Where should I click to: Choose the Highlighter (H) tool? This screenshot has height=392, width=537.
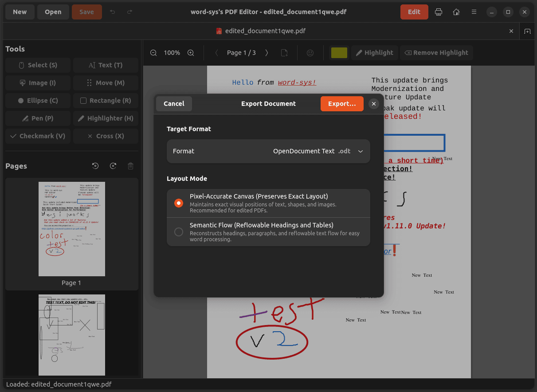pos(106,118)
